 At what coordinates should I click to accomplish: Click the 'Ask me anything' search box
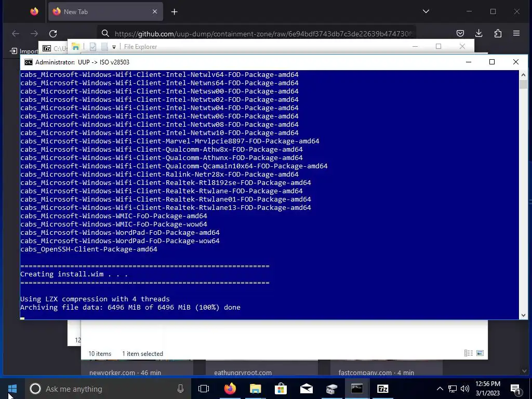click(x=107, y=389)
